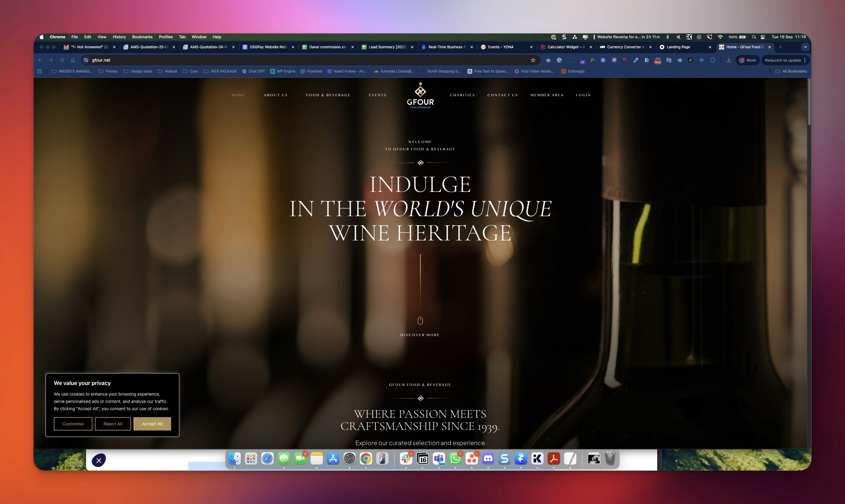Image resolution: width=845 pixels, height=504 pixels.
Task: Click Accept All cookies button
Action: pos(152,424)
